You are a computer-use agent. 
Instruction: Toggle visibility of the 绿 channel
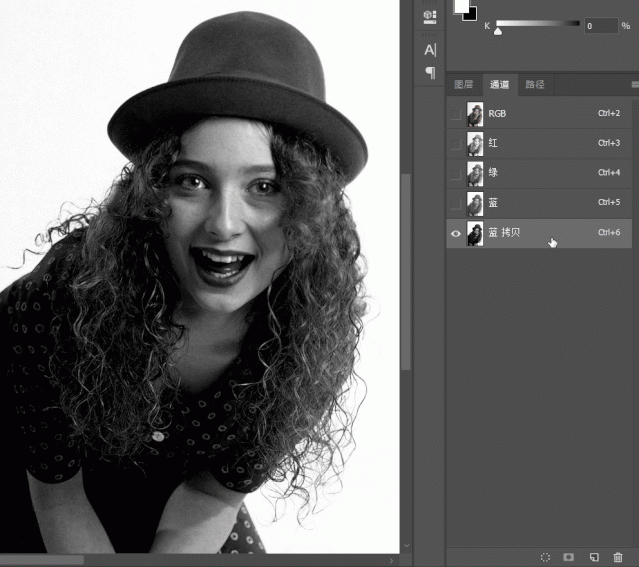coord(456,173)
